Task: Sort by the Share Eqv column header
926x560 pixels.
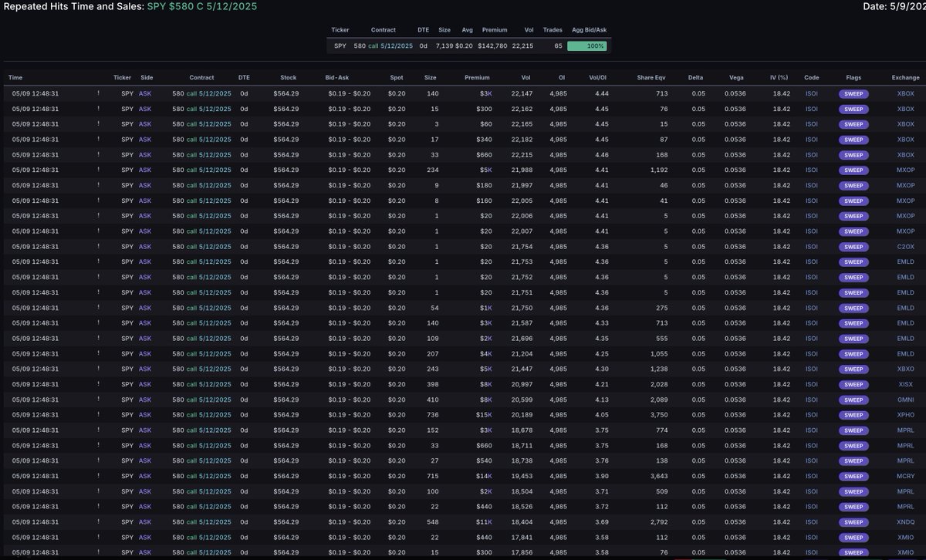Action: point(652,77)
